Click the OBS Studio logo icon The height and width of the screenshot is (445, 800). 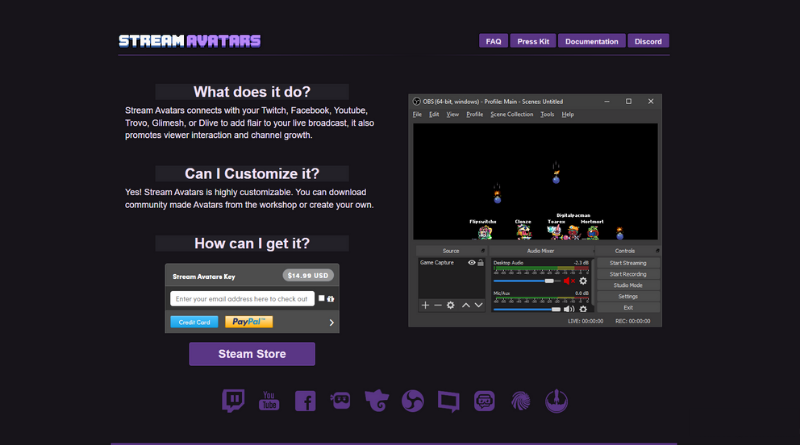[x=413, y=401]
